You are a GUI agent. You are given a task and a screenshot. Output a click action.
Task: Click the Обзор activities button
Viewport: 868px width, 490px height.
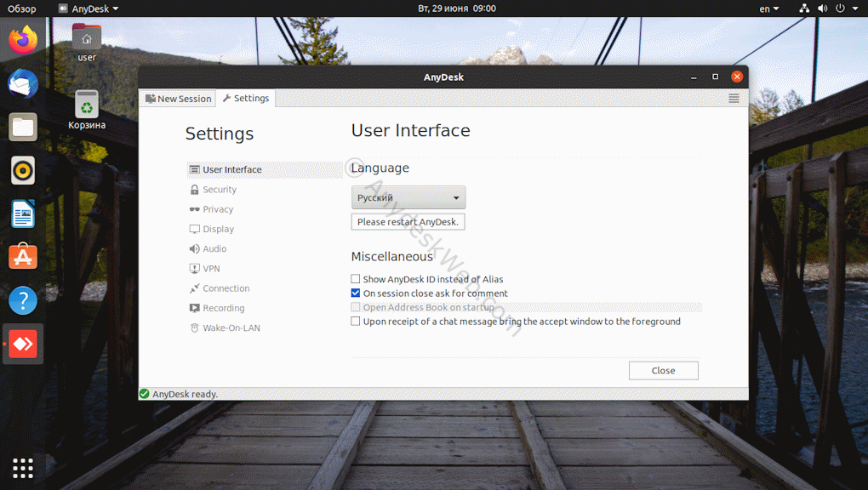click(x=21, y=9)
